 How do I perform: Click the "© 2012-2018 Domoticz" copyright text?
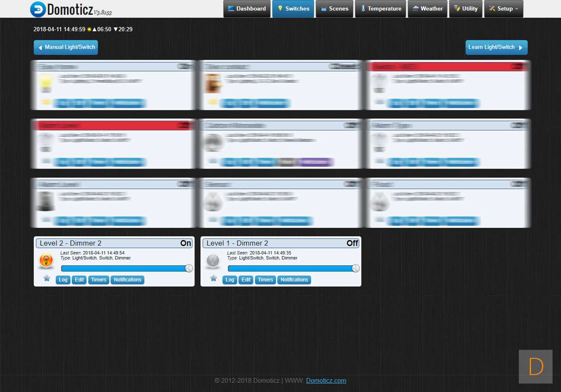coord(247,380)
